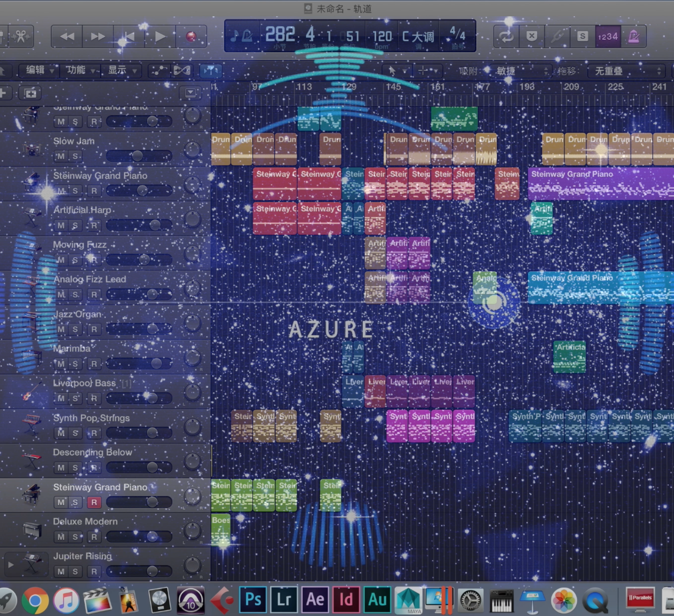The height and width of the screenshot is (616, 674).
Task: Open the editors scissors button
Action: (x=21, y=37)
